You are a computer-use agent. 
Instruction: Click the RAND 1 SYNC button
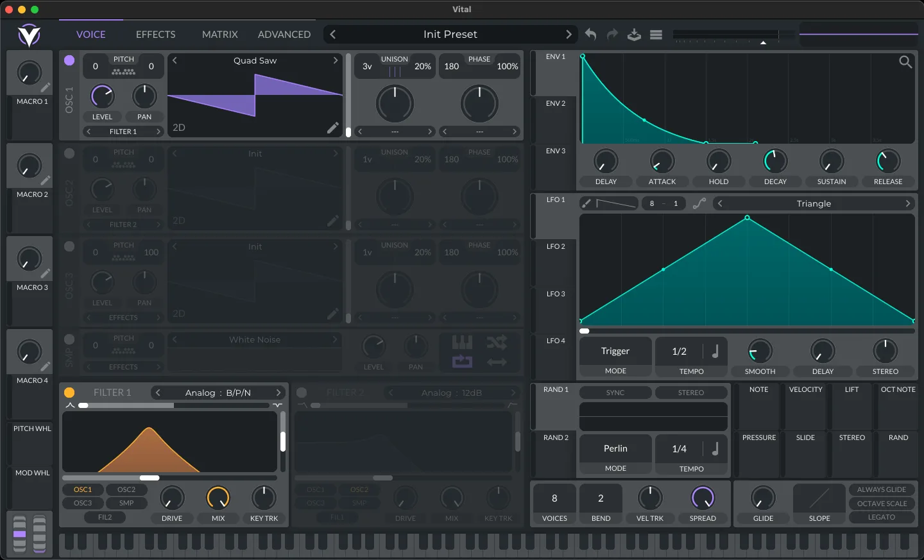[x=615, y=393]
